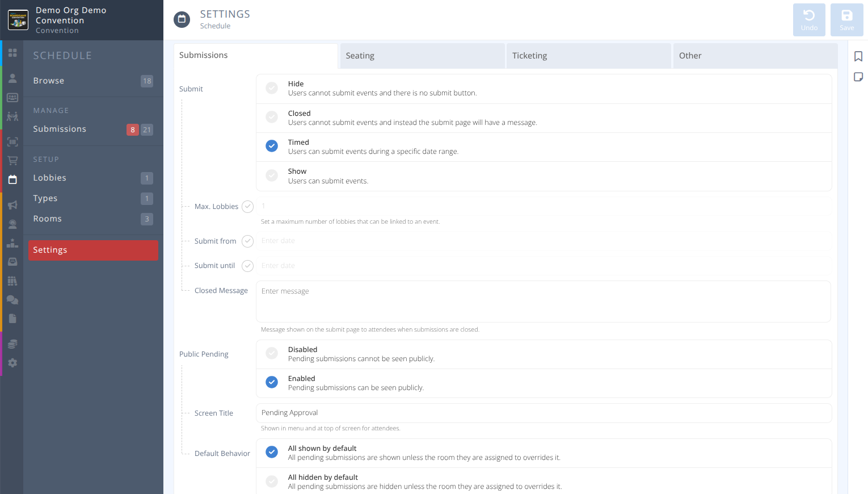The width and height of the screenshot is (868, 494).
Task: Click the Save button
Action: point(846,19)
